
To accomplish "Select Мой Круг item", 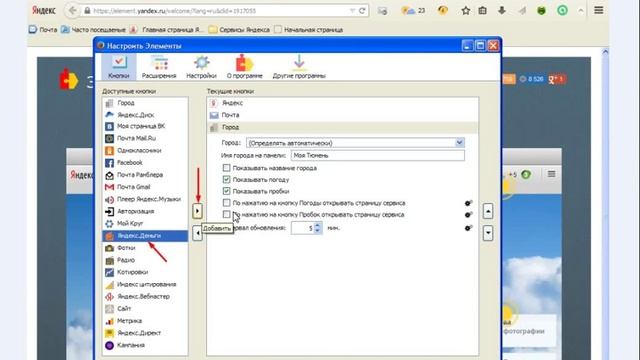I will click(145, 223).
